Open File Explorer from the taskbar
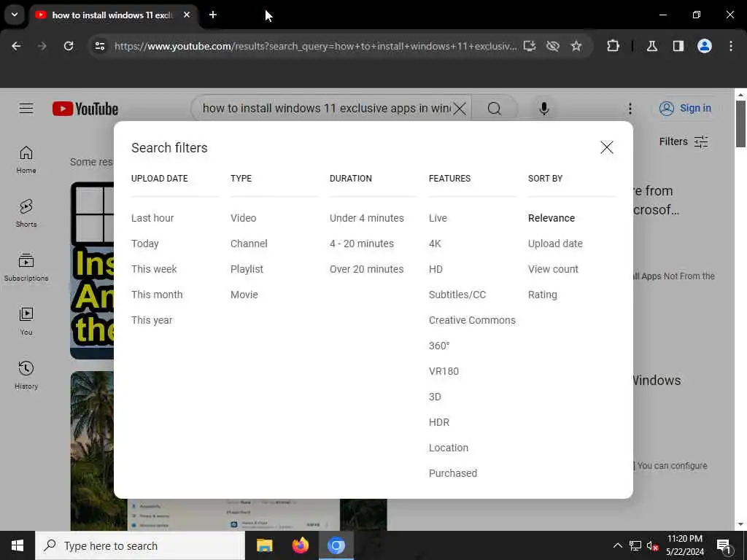This screenshot has height=560, width=747. click(264, 545)
